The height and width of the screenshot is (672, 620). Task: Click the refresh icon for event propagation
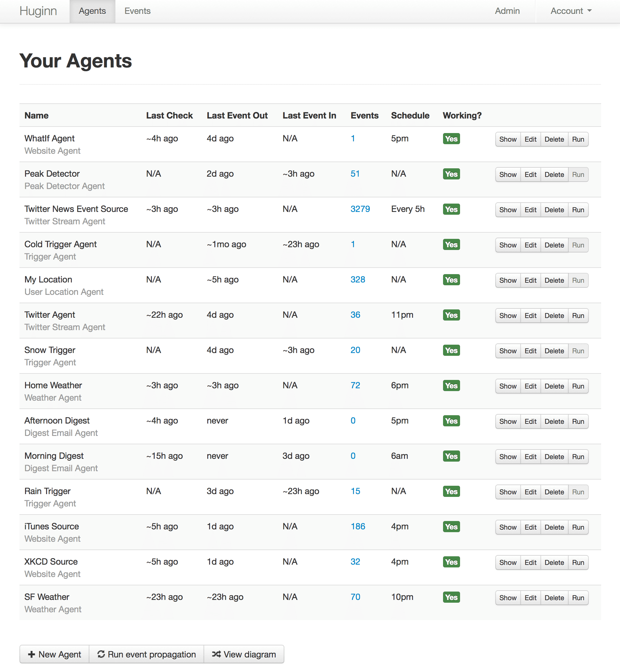click(101, 654)
